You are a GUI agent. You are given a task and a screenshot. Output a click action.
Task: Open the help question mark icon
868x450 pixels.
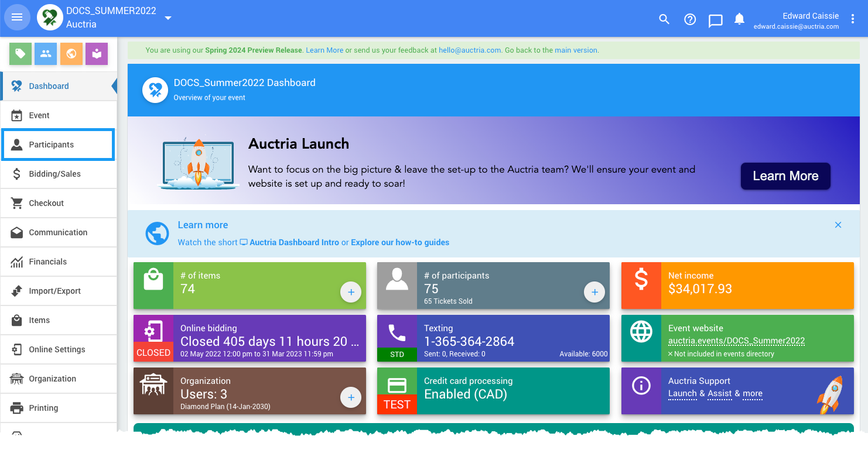690,19
